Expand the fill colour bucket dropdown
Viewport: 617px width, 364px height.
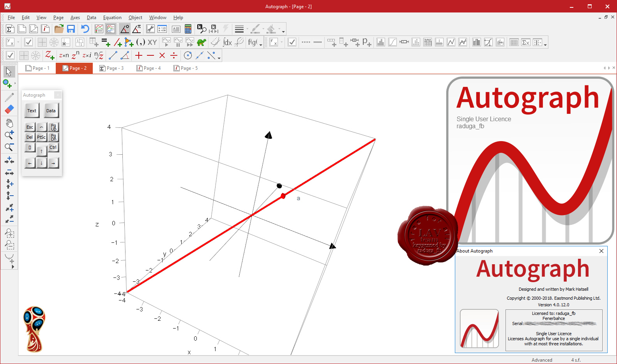click(279, 29)
